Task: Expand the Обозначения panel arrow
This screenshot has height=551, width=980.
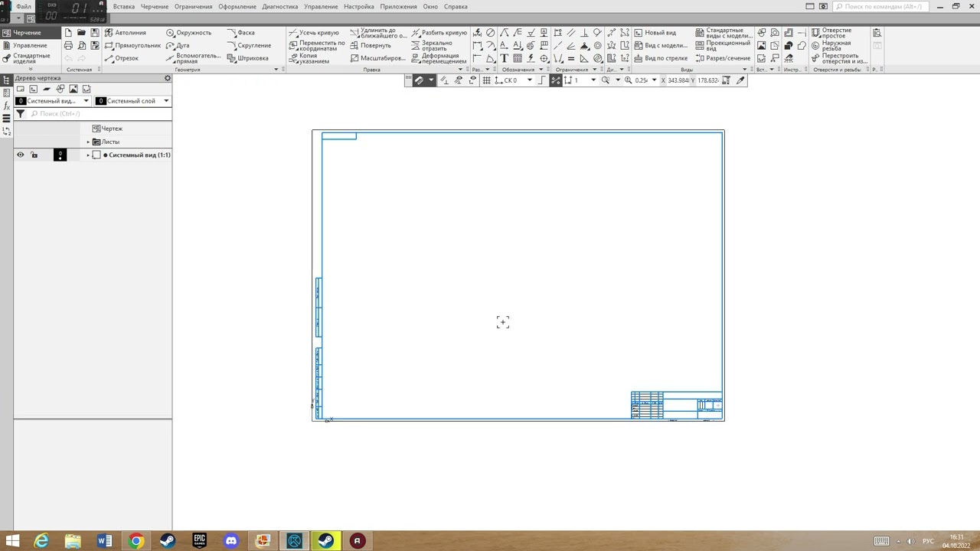Action: (541, 70)
